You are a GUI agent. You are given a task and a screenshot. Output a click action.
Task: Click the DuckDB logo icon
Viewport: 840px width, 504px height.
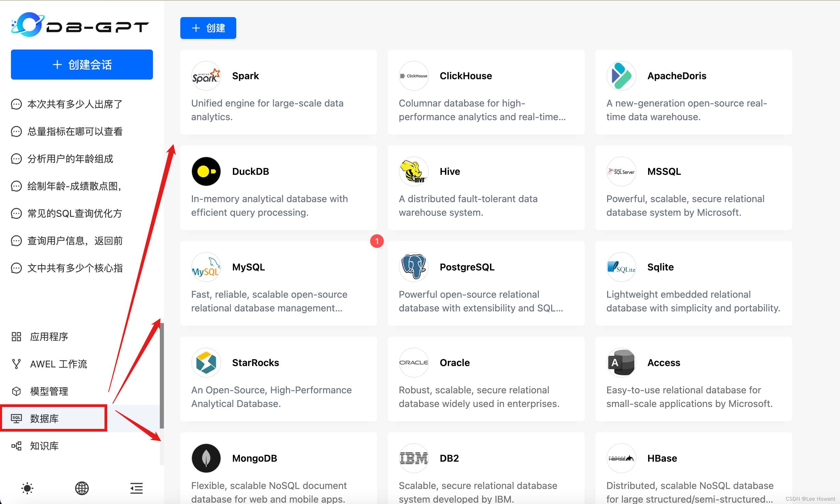(x=206, y=171)
